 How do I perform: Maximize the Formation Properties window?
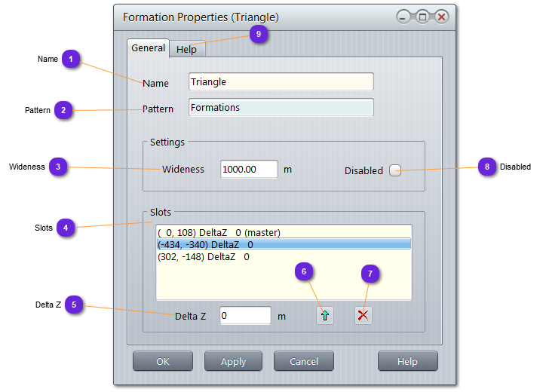point(423,17)
